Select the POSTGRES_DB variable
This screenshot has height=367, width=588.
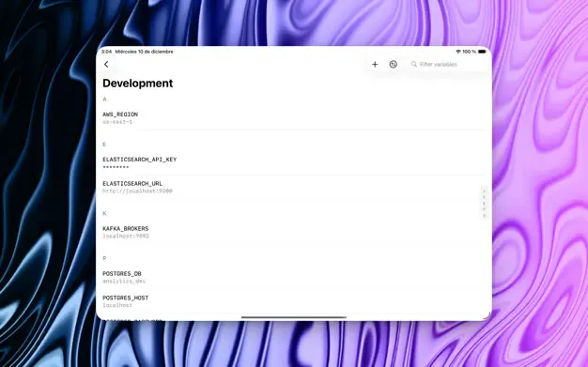[294, 277]
